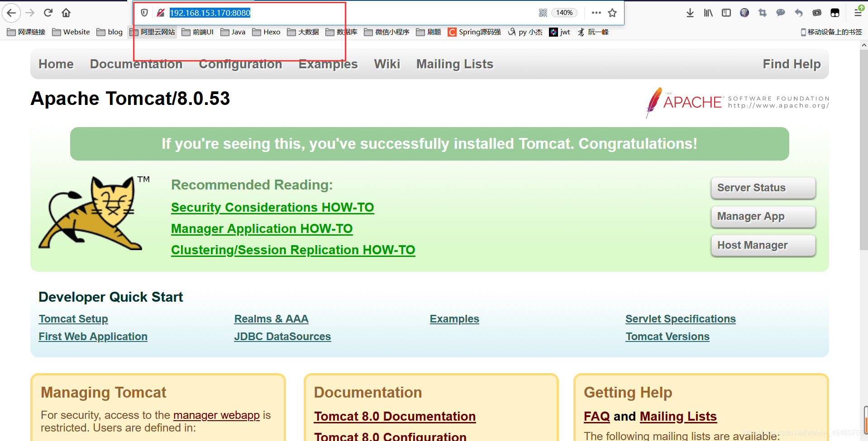This screenshot has height=441, width=868.
Task: Open the 前端UI bookmark folder
Action: point(197,32)
